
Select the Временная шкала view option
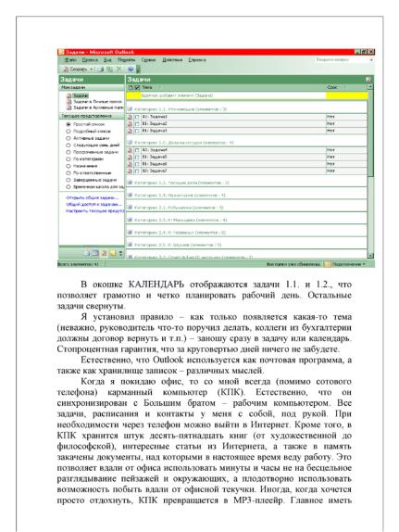click(x=95, y=187)
